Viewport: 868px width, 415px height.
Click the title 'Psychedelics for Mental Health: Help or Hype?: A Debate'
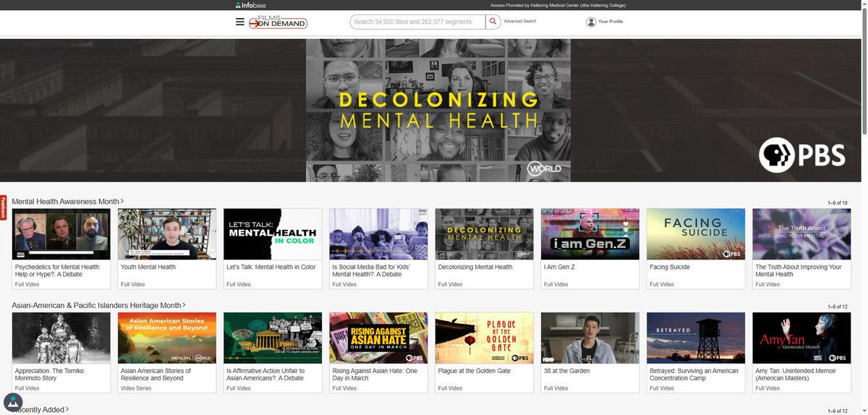point(58,270)
